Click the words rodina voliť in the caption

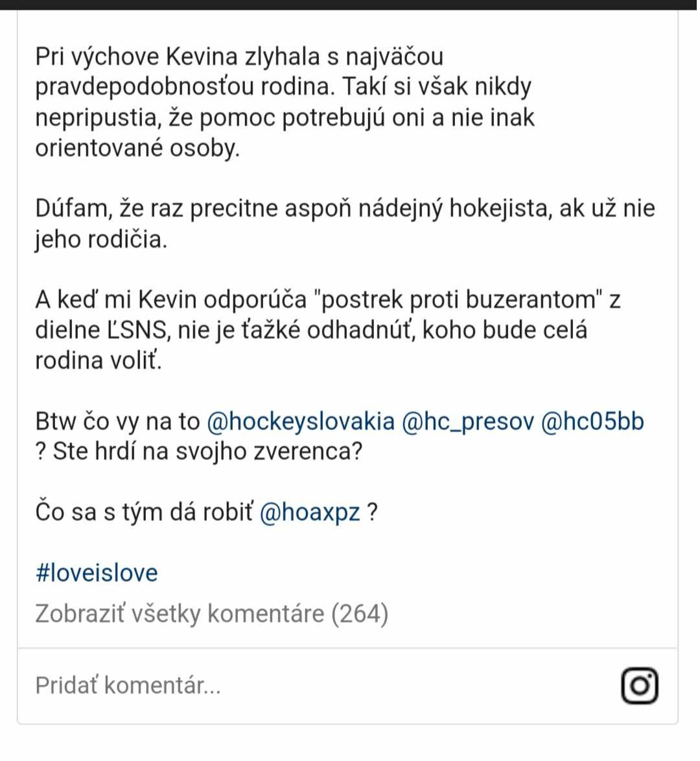[x=98, y=360]
